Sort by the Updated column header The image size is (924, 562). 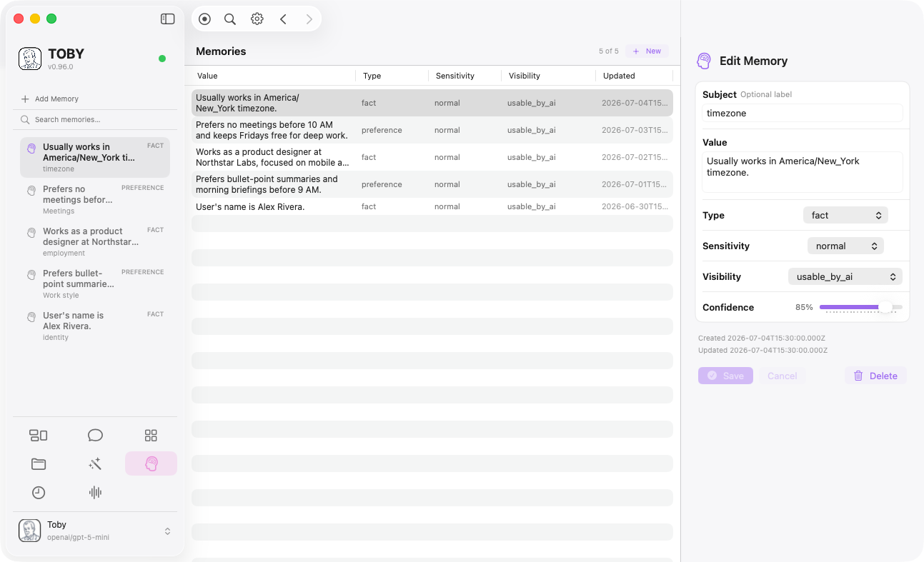[x=635, y=76]
